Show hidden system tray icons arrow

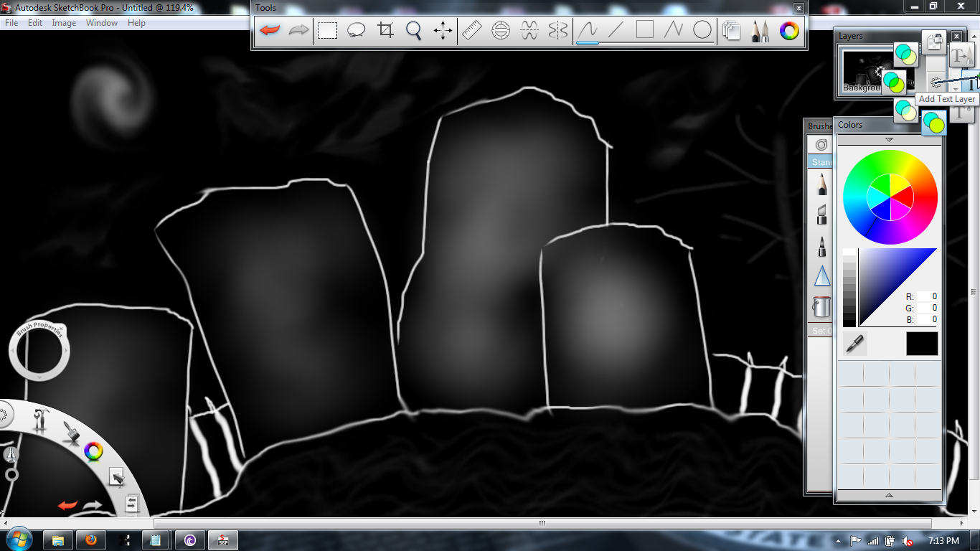839,541
